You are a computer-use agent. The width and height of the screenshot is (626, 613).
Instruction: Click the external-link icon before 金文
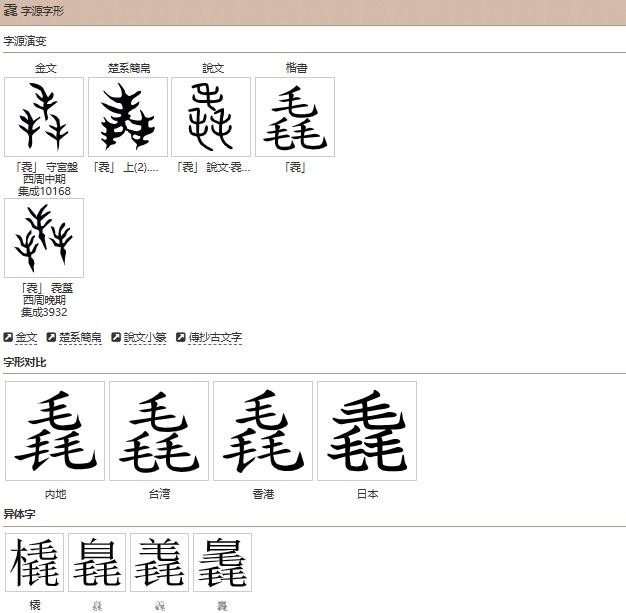[8, 338]
